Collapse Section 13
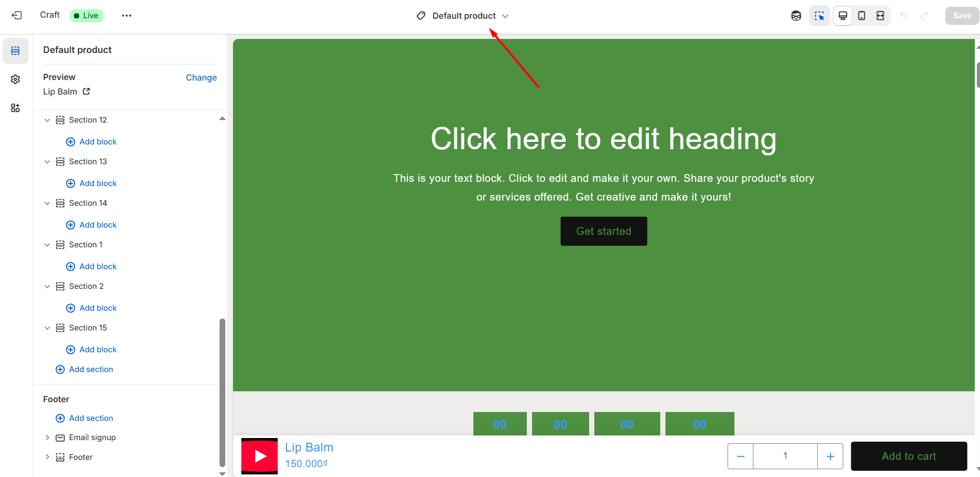The height and width of the screenshot is (477, 980). pos(47,162)
